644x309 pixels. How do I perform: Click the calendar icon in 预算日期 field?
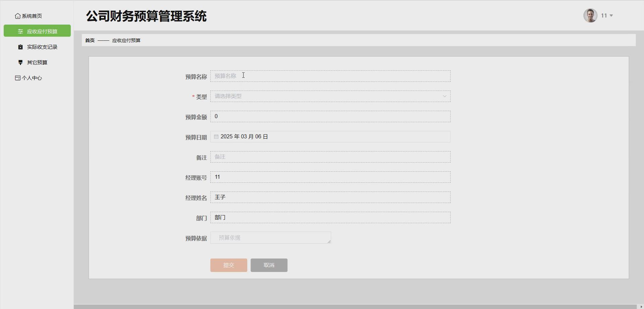(216, 136)
